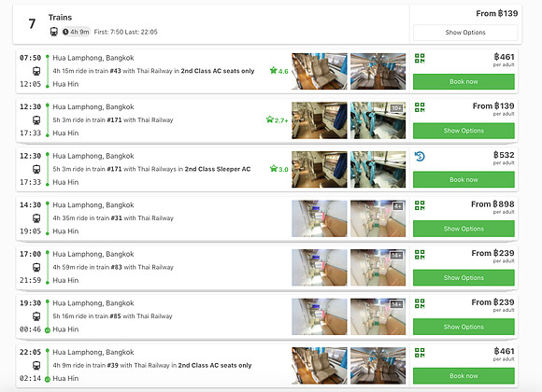Image resolution: width=542 pixels, height=392 pixels.
Task: Click the Trains heading text
Action: pyautogui.click(x=60, y=18)
